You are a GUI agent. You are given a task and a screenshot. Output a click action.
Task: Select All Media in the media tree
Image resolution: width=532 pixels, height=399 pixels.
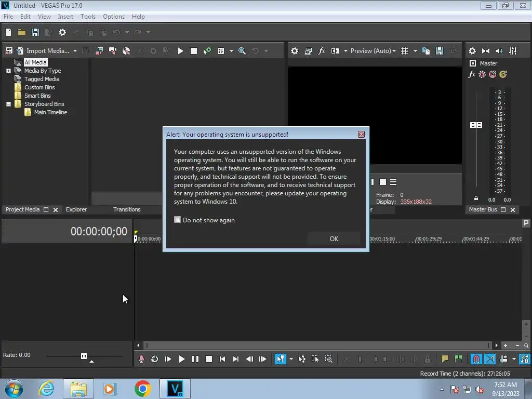pos(35,62)
